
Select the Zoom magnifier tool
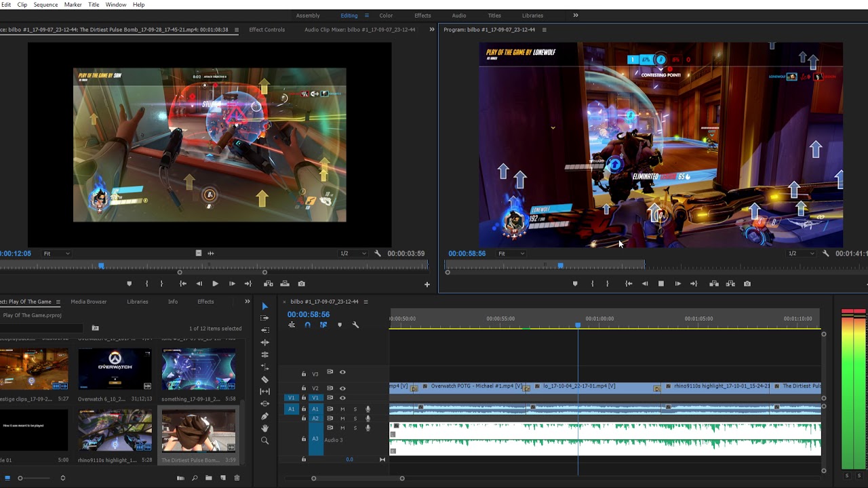point(264,441)
